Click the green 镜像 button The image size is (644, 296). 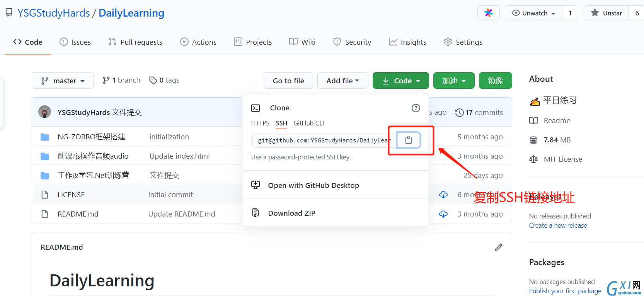coord(496,81)
